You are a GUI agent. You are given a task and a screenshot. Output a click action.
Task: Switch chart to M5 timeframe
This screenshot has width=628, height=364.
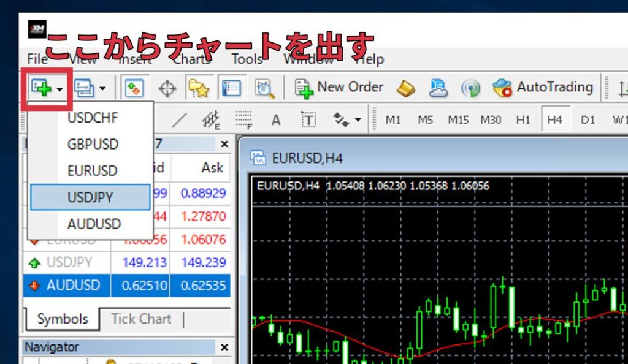pyautogui.click(x=426, y=120)
